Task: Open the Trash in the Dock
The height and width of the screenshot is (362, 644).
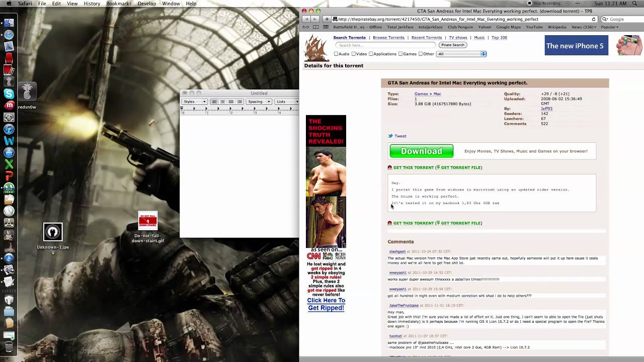Action: [9, 346]
